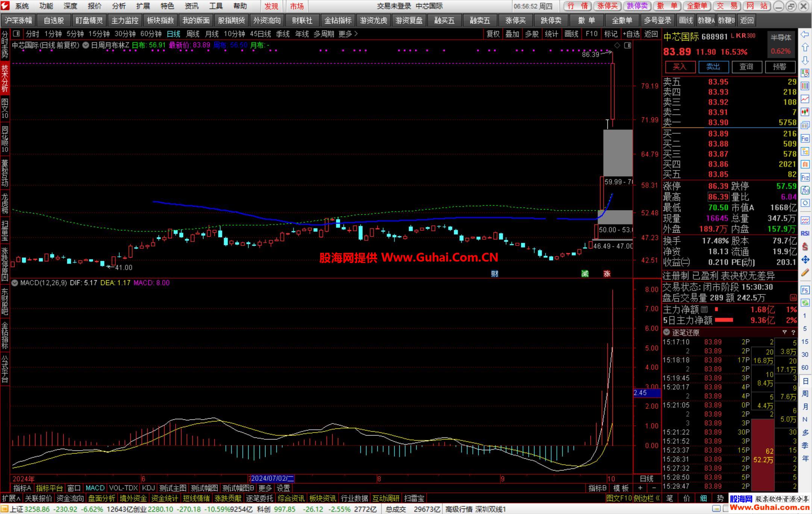Click the diamond icon at chart top-right
The width and height of the screenshot is (812, 514).
tap(617, 45)
